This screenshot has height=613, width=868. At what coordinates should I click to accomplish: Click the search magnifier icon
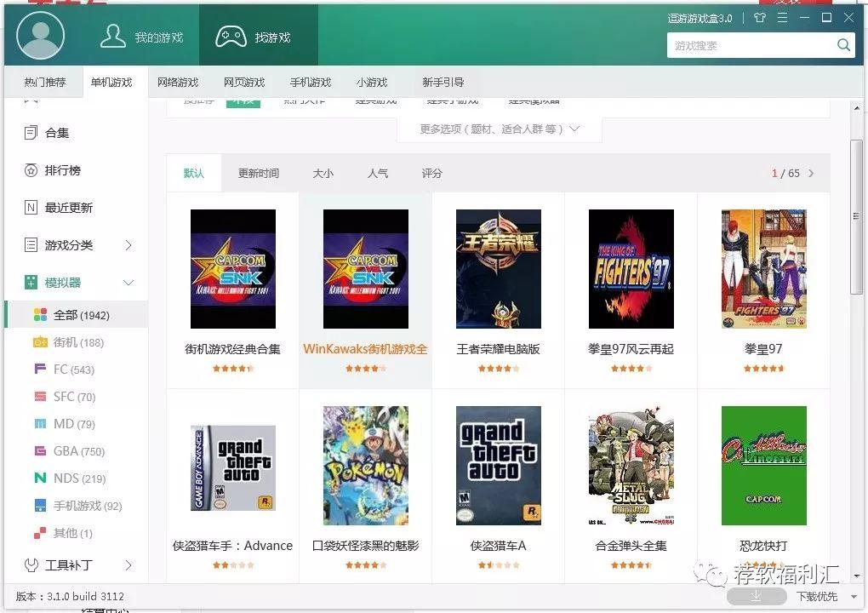pos(843,45)
